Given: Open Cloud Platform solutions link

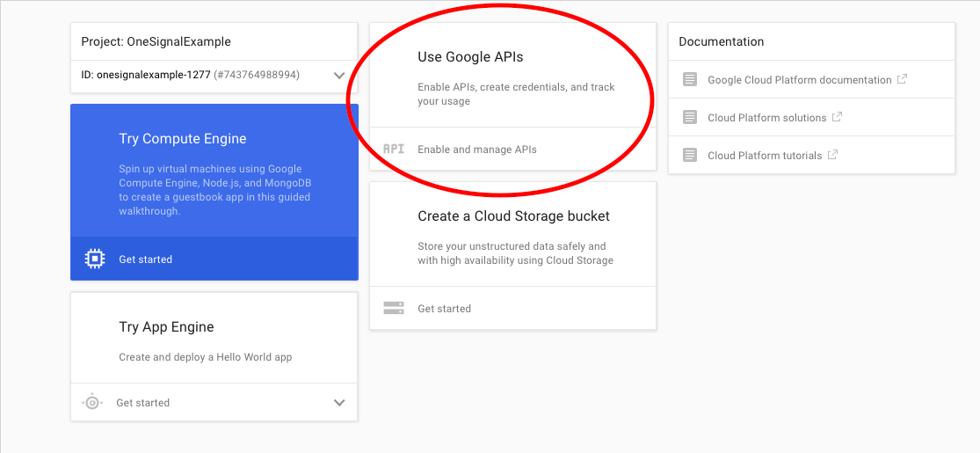Looking at the screenshot, I should click(767, 118).
